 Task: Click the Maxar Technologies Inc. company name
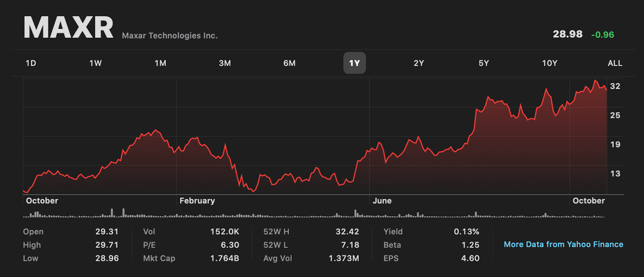pos(170,36)
